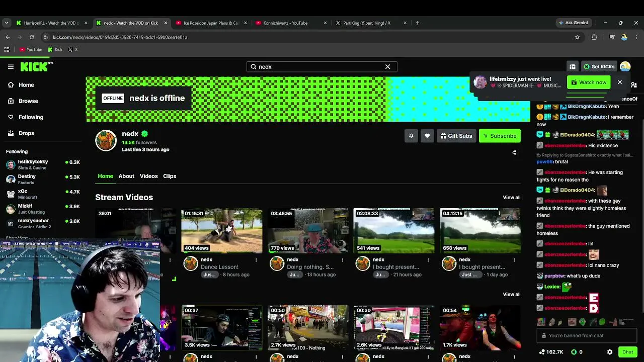
Task: Click the KICKs balance icon showing 0
Action: tap(574, 352)
